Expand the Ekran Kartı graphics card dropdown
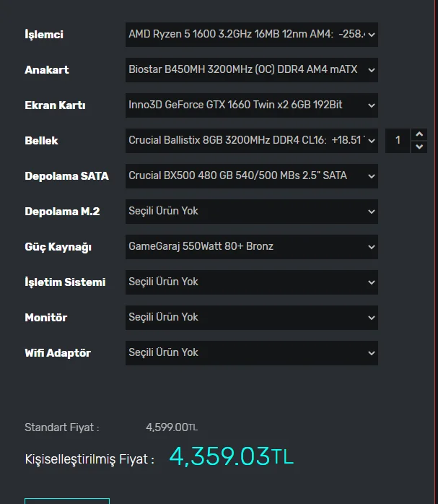This screenshot has width=438, height=504. 251,105
